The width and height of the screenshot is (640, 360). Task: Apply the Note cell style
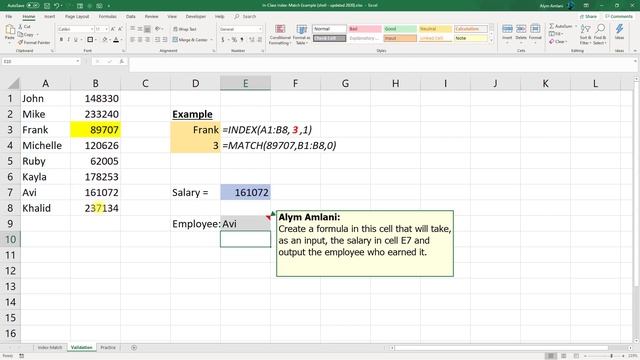471,38
